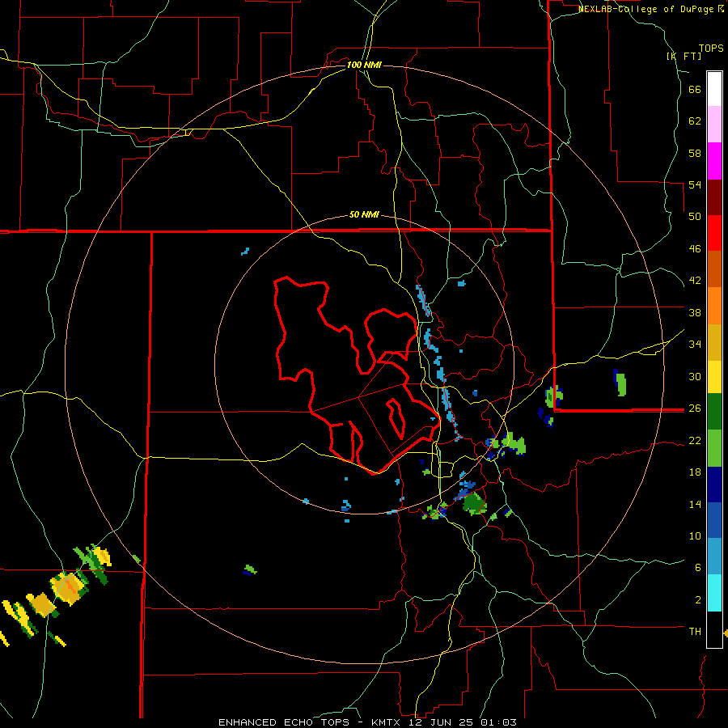Click the legend value 46

(695, 248)
